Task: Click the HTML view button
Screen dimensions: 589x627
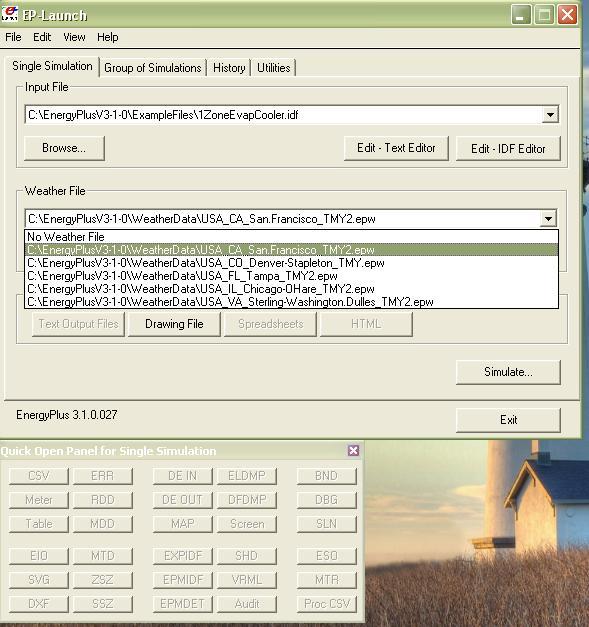Action: 366,324
